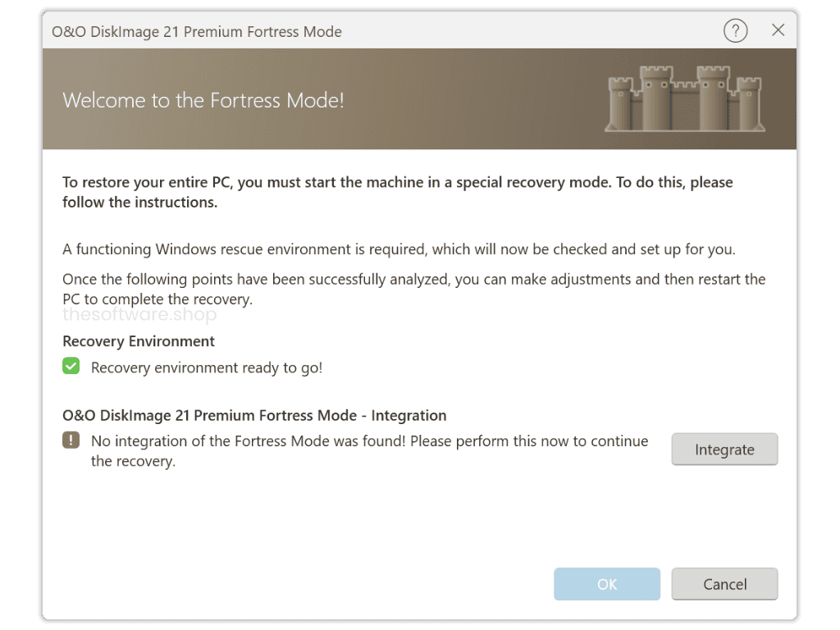Open help with the question mark icon
840x630 pixels.
tap(736, 30)
